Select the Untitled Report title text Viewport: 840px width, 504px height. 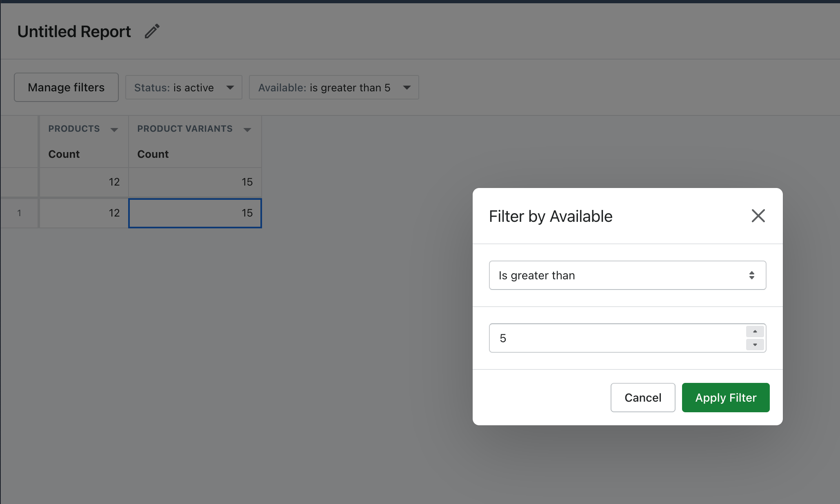coord(74,31)
